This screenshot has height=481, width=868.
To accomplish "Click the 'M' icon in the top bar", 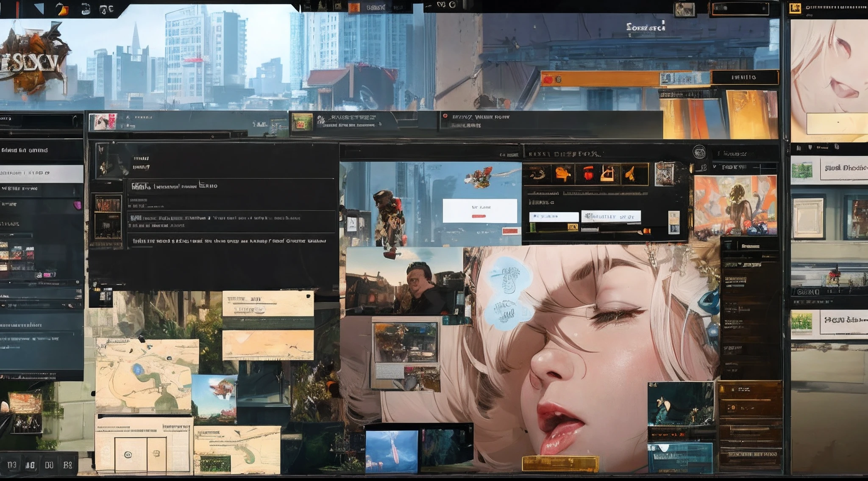I will (x=442, y=5).
